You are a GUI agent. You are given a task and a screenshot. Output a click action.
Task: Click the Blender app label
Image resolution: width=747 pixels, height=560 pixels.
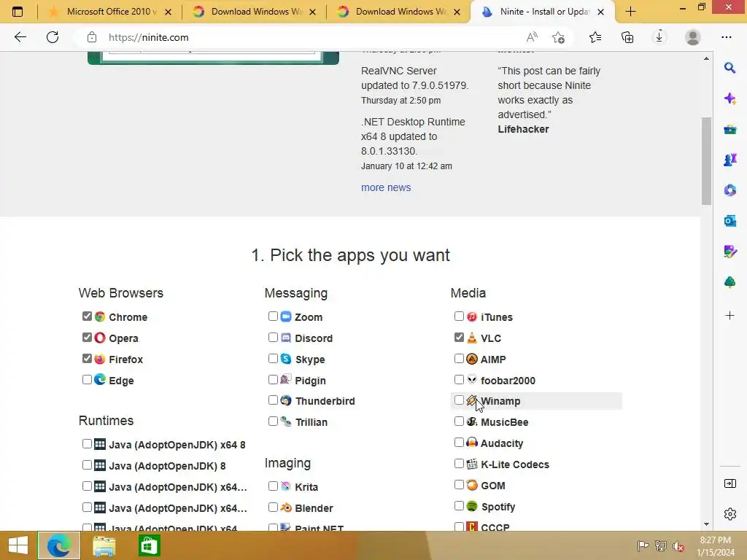pos(314,508)
